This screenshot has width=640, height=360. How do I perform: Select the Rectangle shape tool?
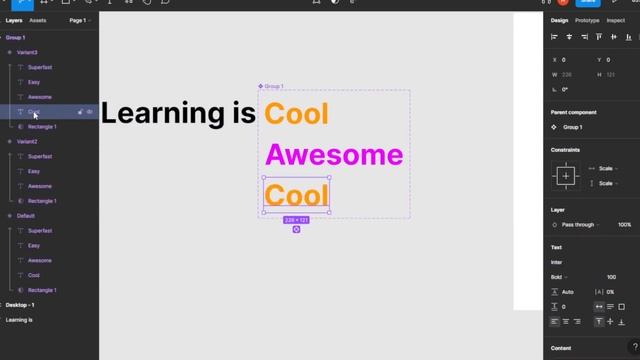65,2
